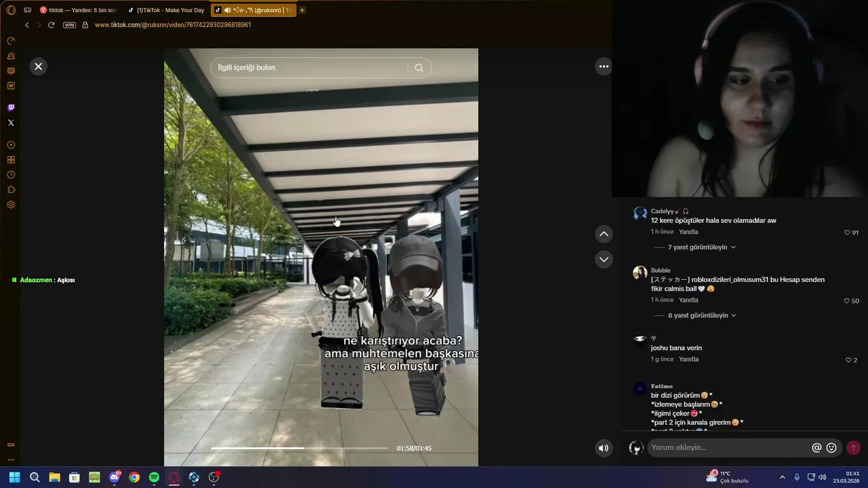This screenshot has height=488, width=868.
Task: Click the İlgili içeriği bulun search field
Action: click(x=309, y=68)
